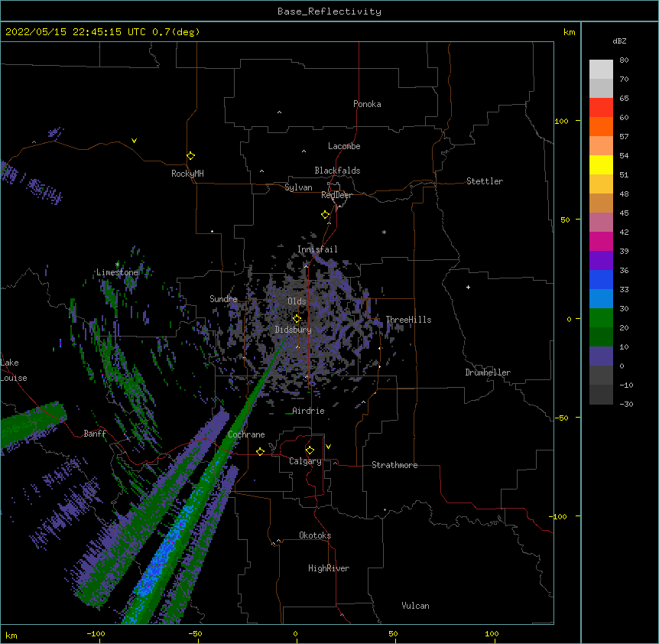Screen dimensions: 659x644
Task: Click the Lacombe city label
Action: click(x=344, y=146)
